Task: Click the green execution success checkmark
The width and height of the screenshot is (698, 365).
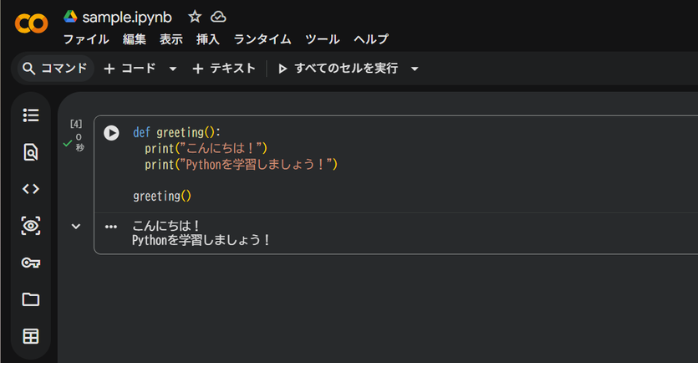Action: [x=68, y=143]
